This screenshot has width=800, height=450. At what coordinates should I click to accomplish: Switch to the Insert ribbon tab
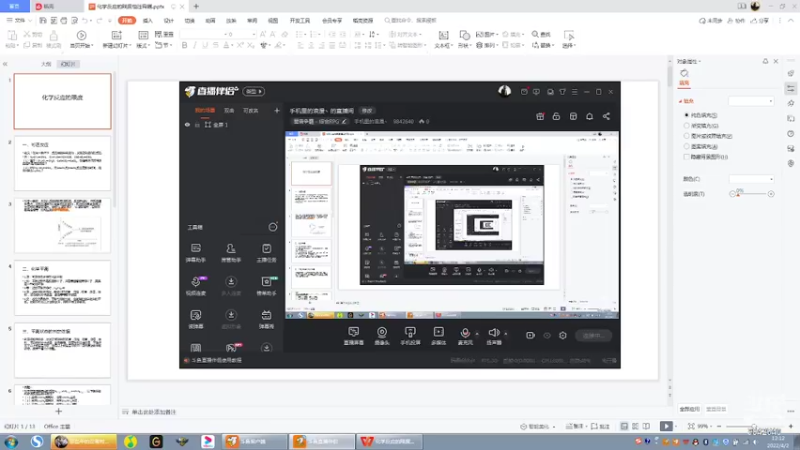(x=148, y=20)
